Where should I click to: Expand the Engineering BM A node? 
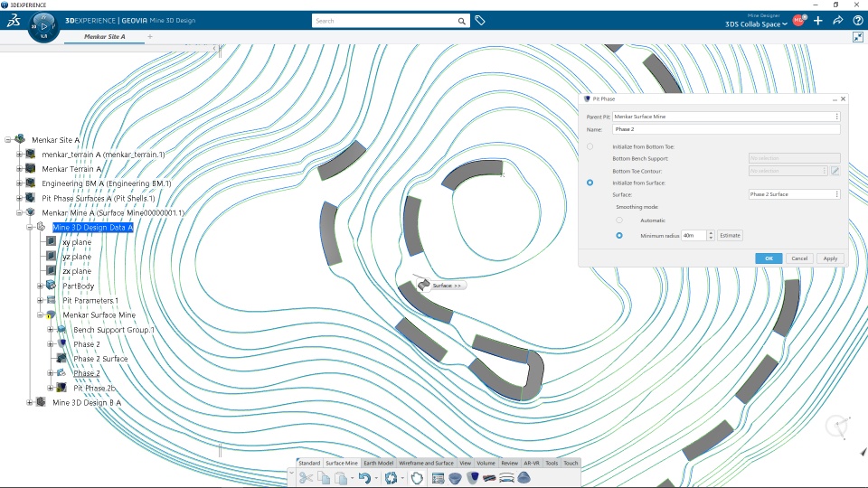(19, 183)
